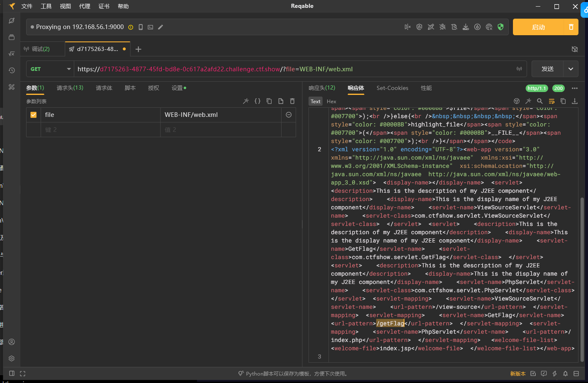Click the bell notification icon in status bar
The image size is (588, 383).
pos(565,373)
